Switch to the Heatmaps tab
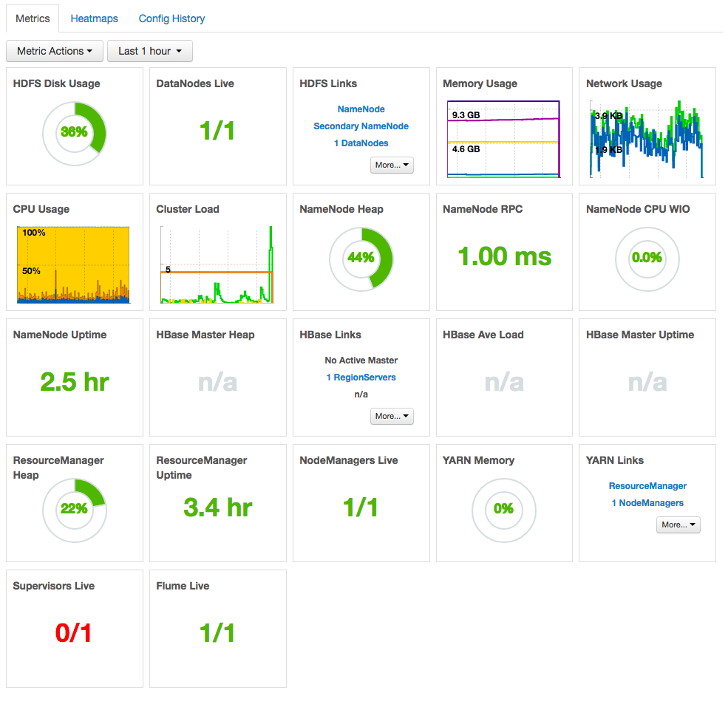Viewport: 728px width, 704px height. [94, 18]
